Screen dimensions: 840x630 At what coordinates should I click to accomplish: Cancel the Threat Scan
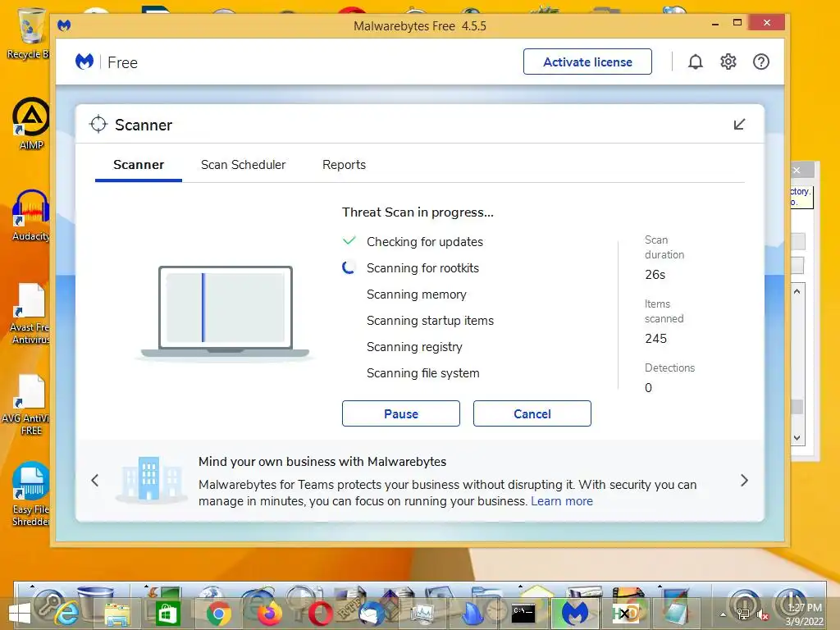(x=532, y=413)
